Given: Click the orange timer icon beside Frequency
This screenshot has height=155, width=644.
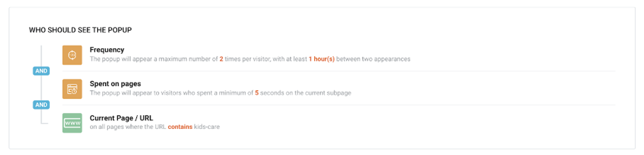Looking at the screenshot, I should point(72,55).
